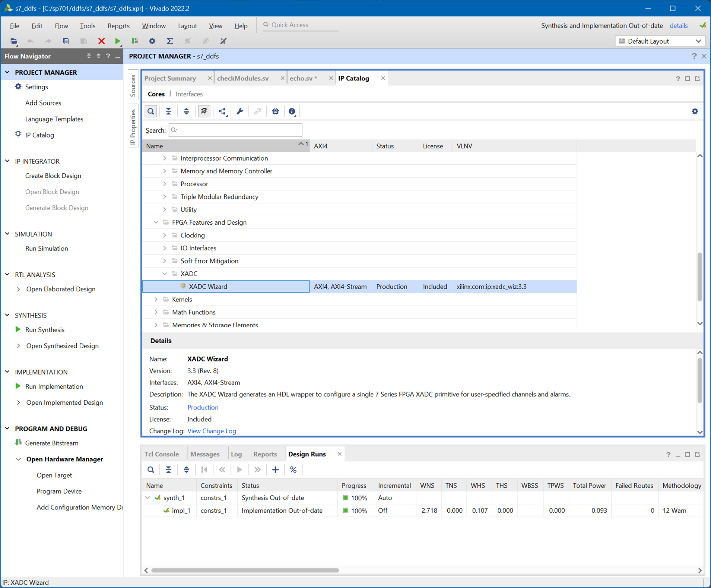Open the Default Layout dropdown
The image size is (711, 588).
[x=660, y=41]
